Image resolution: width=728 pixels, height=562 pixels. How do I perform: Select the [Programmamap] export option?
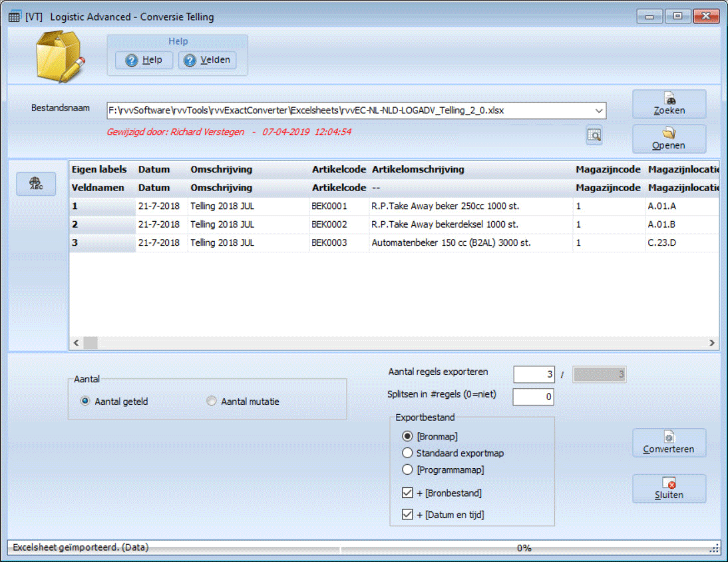point(408,469)
